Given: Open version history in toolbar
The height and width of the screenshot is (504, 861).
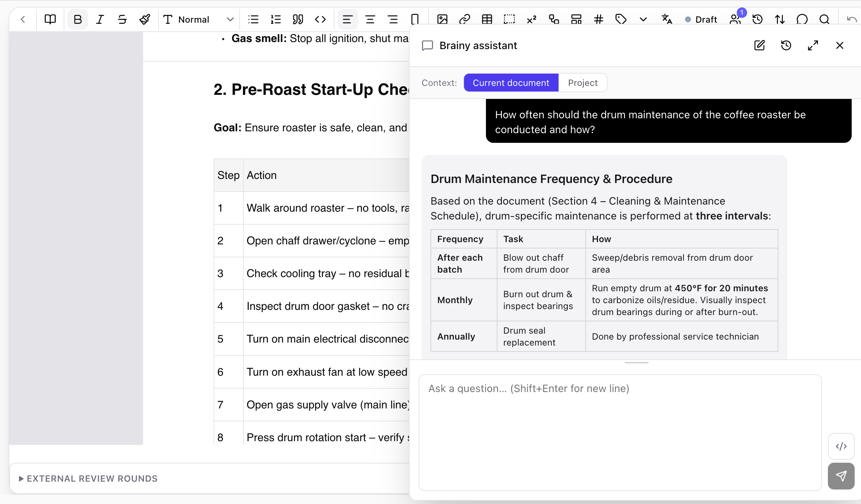Looking at the screenshot, I should tap(758, 19).
